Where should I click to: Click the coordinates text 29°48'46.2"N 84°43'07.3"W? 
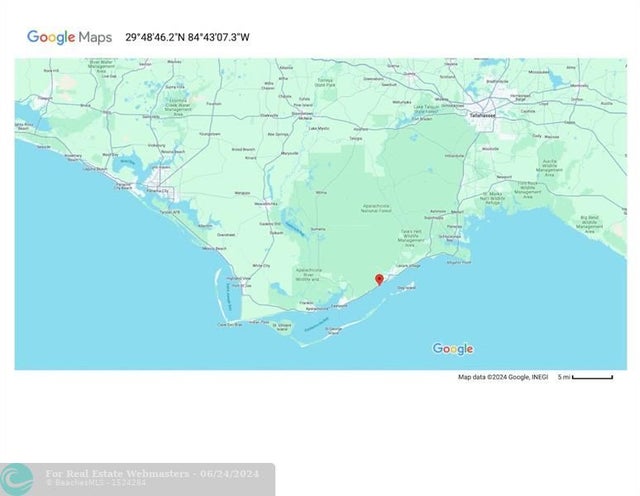click(x=187, y=37)
